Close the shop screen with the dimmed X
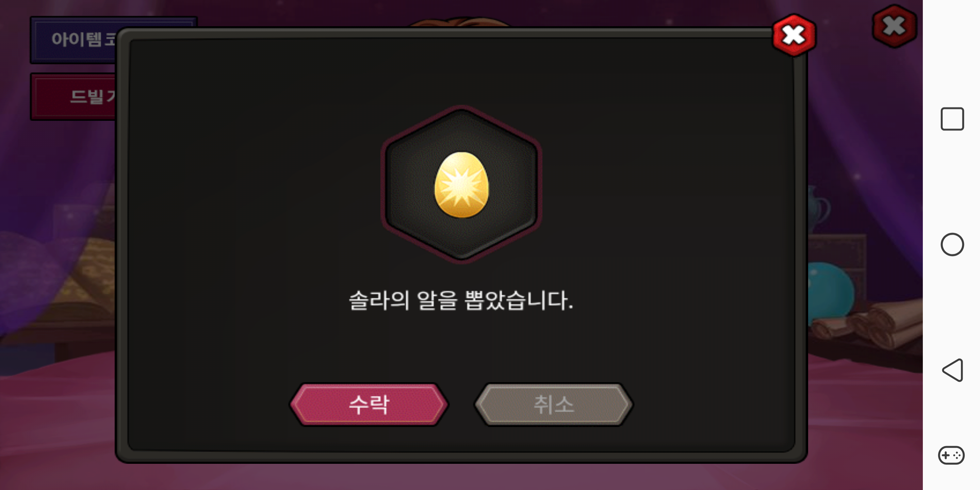The image size is (980, 490). [894, 26]
